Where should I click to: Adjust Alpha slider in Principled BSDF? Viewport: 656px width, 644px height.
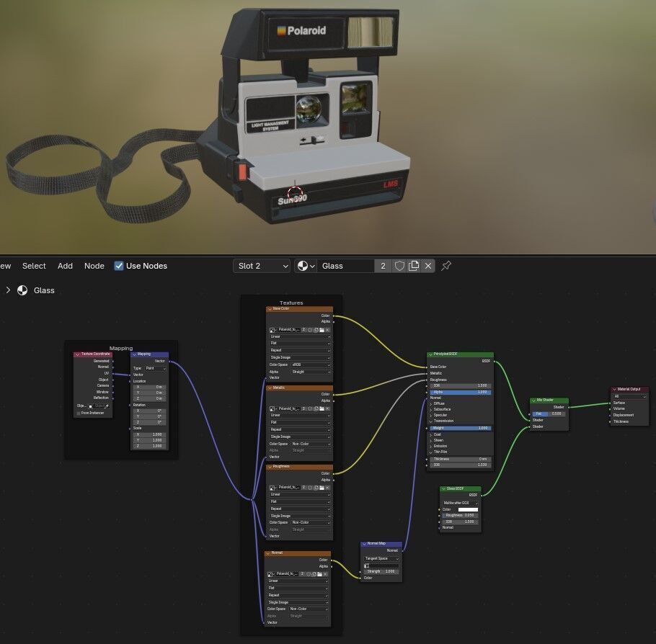(x=460, y=393)
